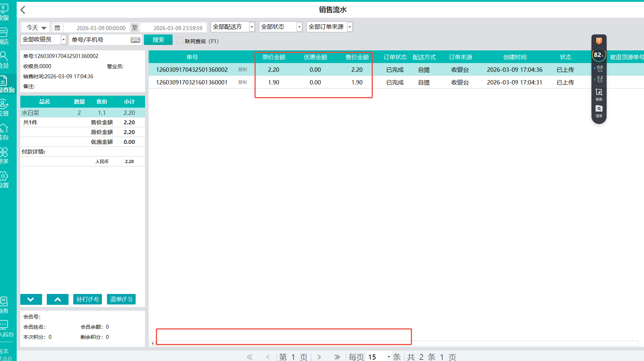Open the 设置 settings sidebar icon
This screenshot has width=644, height=361.
coord(4,180)
